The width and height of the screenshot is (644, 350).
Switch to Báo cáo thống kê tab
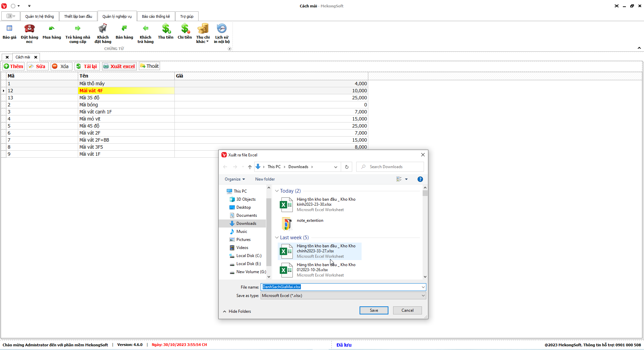(156, 16)
